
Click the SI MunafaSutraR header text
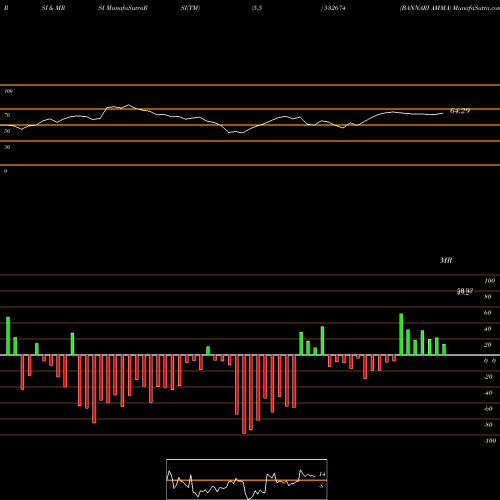tap(123, 8)
